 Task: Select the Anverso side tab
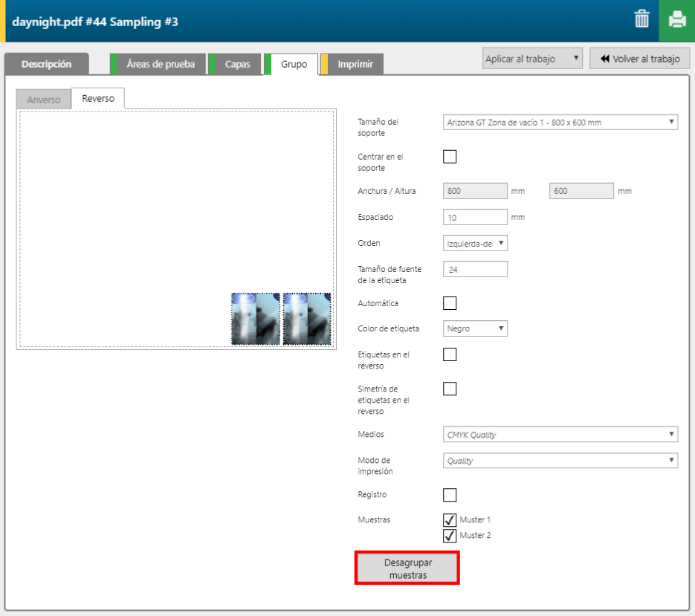(x=44, y=100)
